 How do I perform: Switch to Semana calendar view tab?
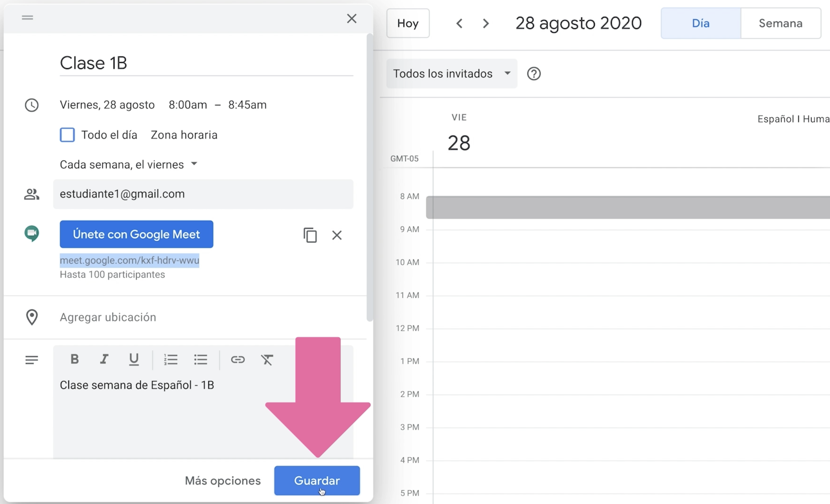click(x=780, y=23)
